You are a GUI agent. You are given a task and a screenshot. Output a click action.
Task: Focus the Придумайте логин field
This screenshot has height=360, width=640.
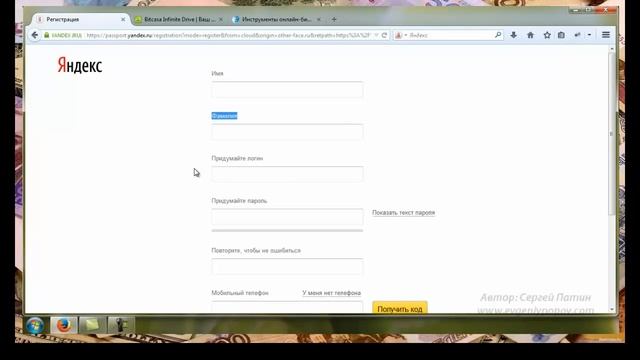point(287,174)
